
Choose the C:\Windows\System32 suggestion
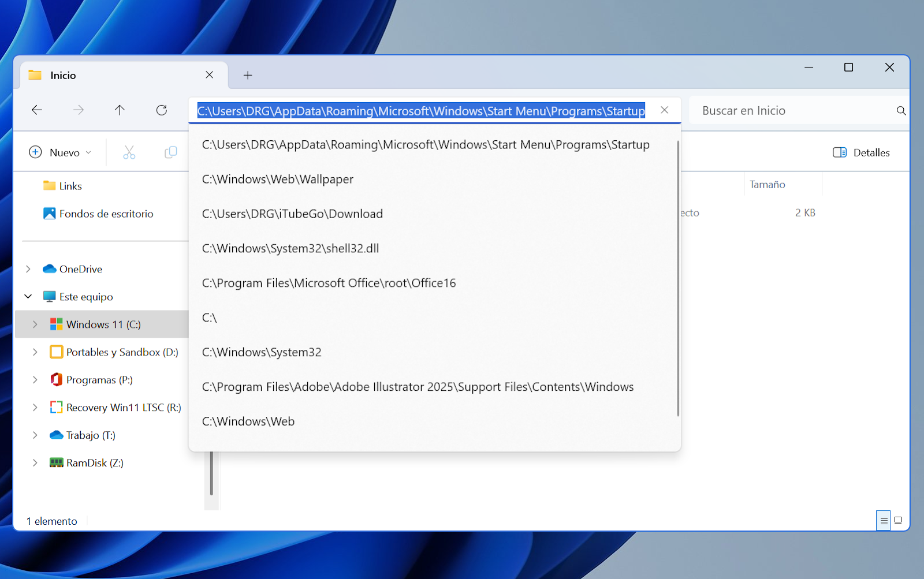[262, 353]
